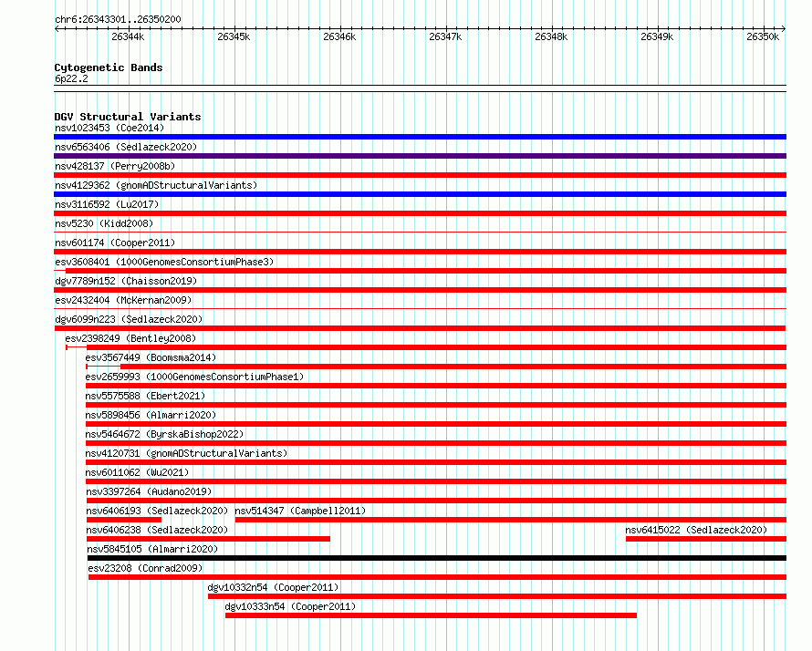This screenshot has height=651, width=812.
Task: Click the nsv1023453 (Coe2014) variant label
Action: click(x=109, y=128)
